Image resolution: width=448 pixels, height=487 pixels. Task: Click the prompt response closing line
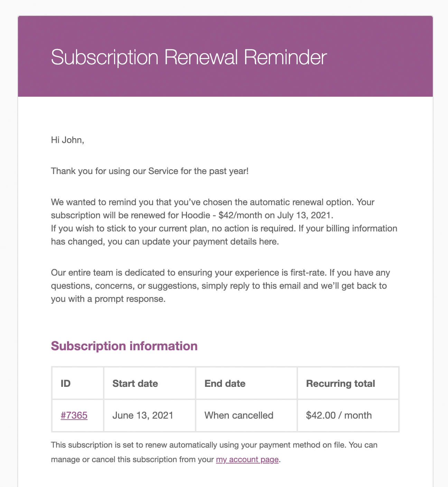pyautogui.click(x=108, y=299)
